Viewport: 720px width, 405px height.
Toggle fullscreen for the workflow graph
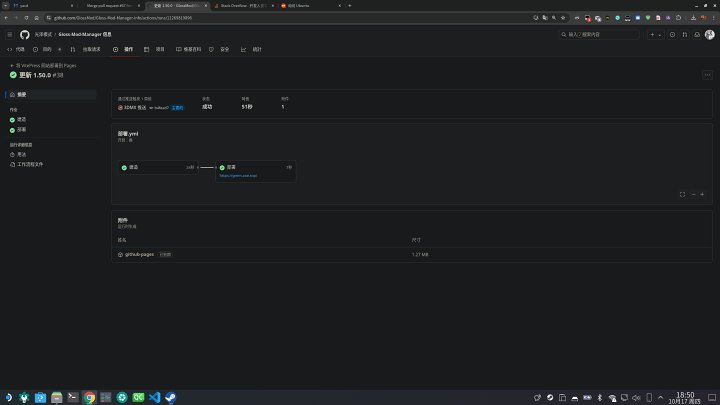[682, 194]
